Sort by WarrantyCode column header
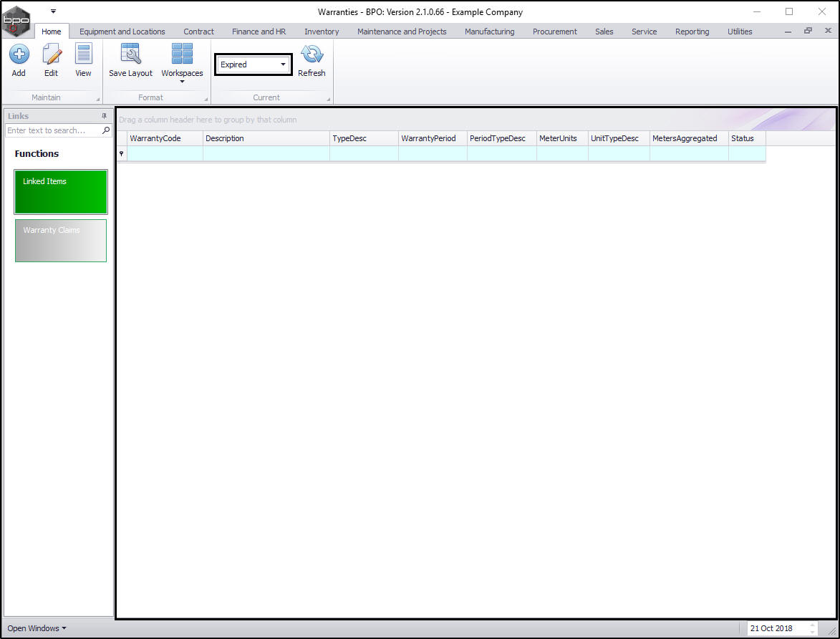Screen dimensions: 840x639 [165, 138]
